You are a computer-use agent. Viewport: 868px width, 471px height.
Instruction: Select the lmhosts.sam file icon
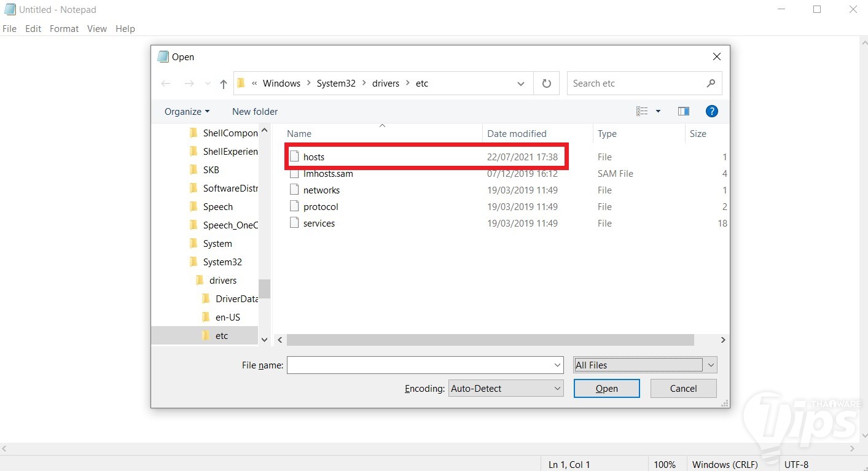coord(294,173)
